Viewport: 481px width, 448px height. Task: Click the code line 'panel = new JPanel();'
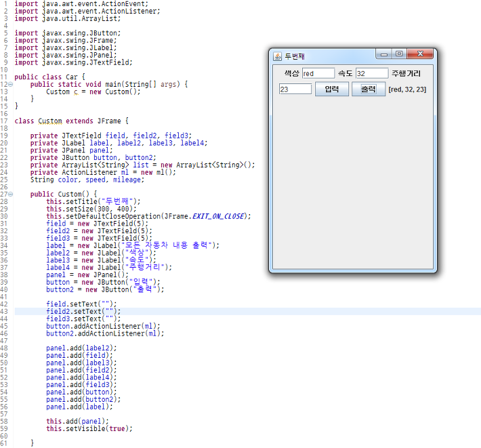coord(87,274)
